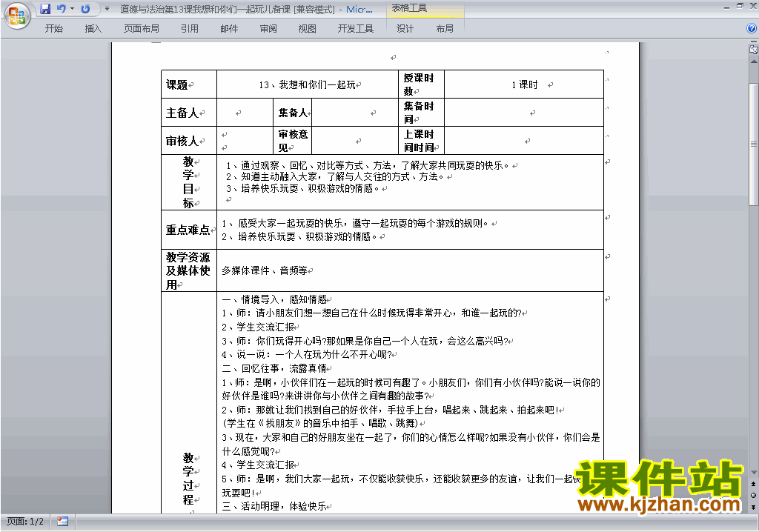
Task: Click the 主备人 label cell
Action: pos(189,113)
